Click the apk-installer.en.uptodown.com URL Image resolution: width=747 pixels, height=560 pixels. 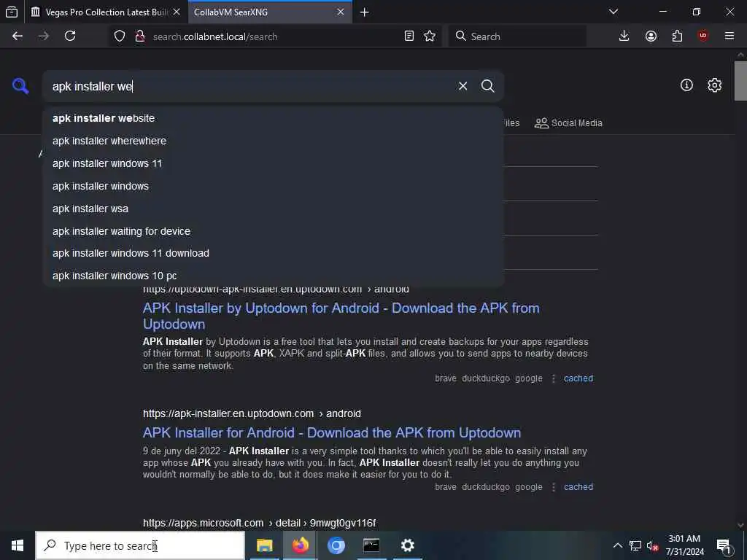(252, 414)
